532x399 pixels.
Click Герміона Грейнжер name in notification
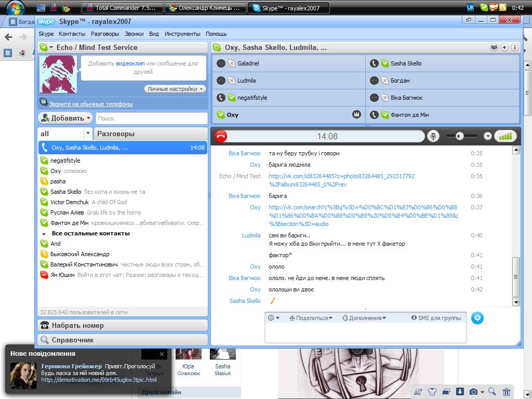71,366
